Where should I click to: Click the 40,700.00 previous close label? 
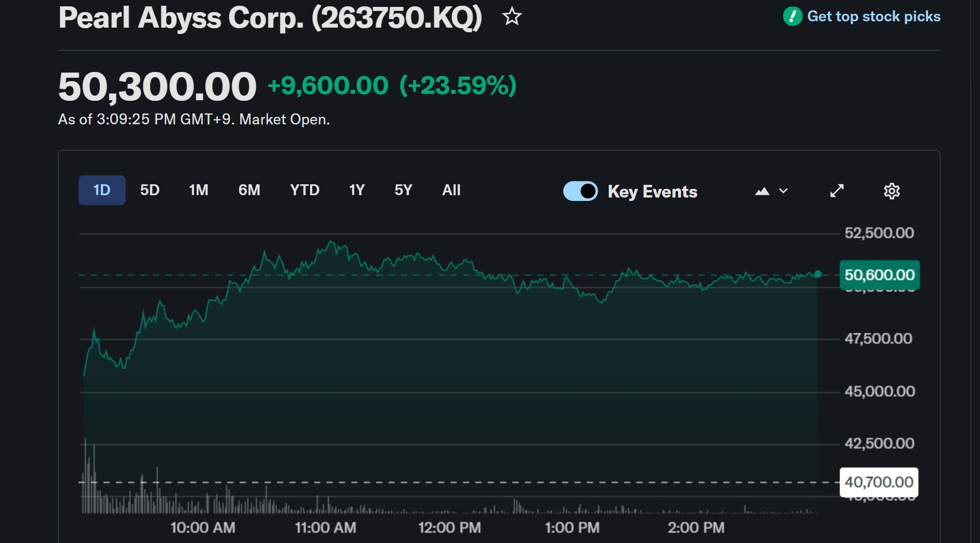click(x=879, y=482)
